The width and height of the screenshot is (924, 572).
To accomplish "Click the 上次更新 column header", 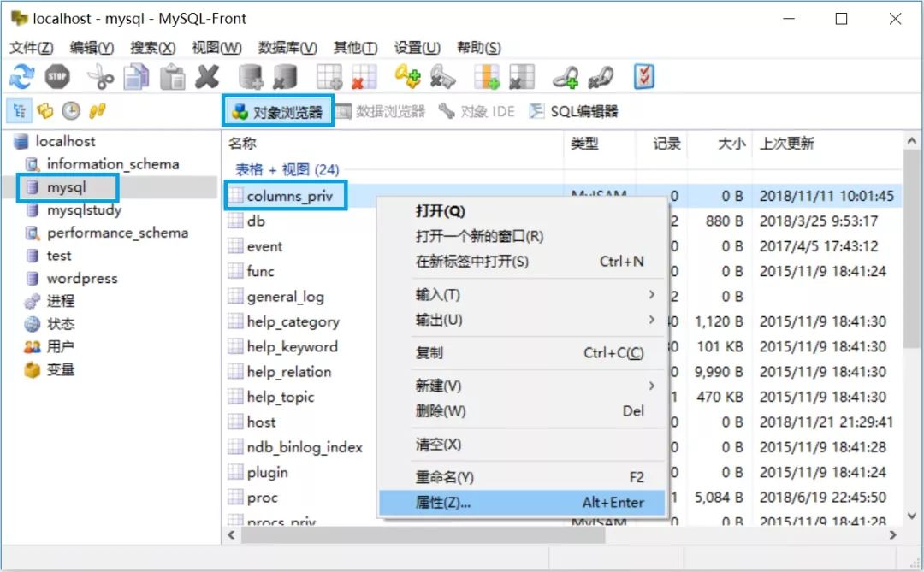I will coord(826,143).
